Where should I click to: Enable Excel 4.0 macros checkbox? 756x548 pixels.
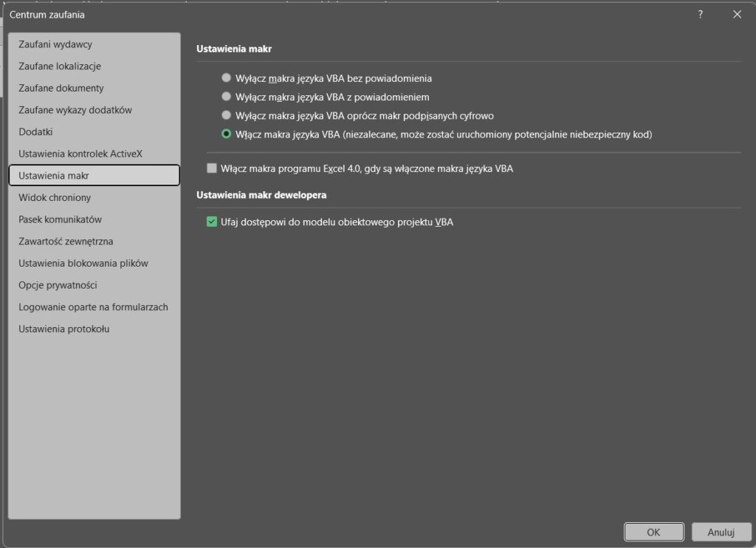213,168
